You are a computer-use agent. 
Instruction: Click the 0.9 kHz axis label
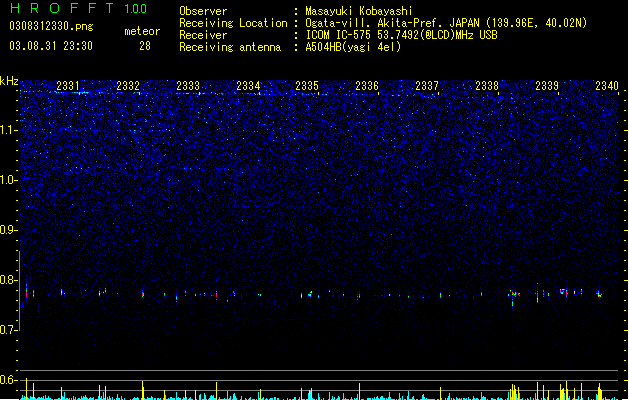(x=9, y=230)
